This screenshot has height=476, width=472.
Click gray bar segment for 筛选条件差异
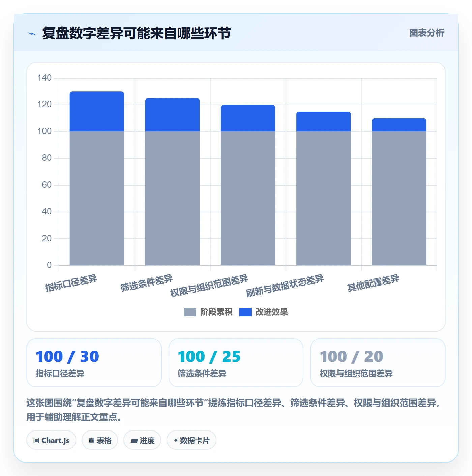click(x=172, y=198)
